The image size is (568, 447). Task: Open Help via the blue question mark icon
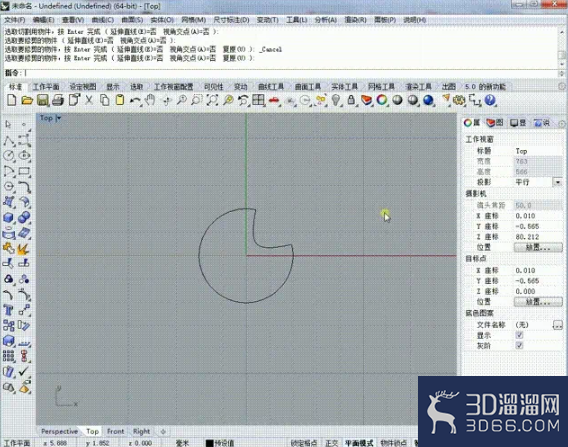point(490,100)
